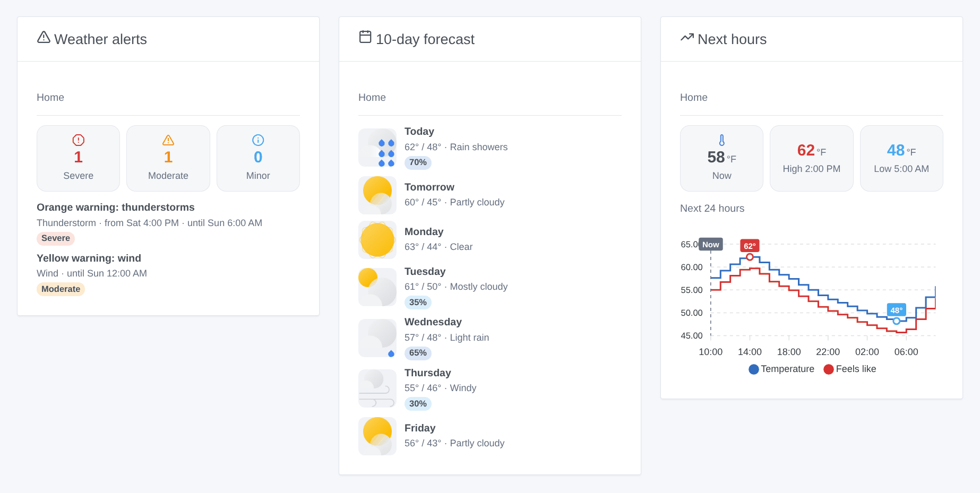
Task: Click the Moderate badge under wind warning
Action: click(61, 289)
